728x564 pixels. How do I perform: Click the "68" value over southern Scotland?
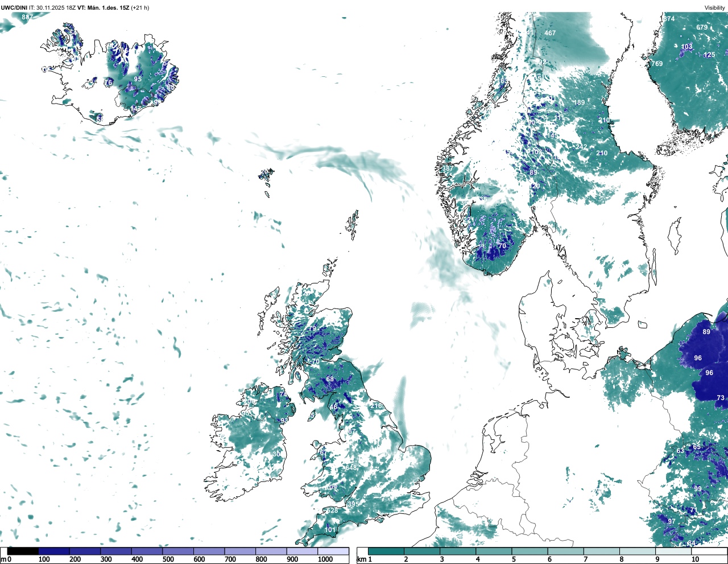pos(330,379)
